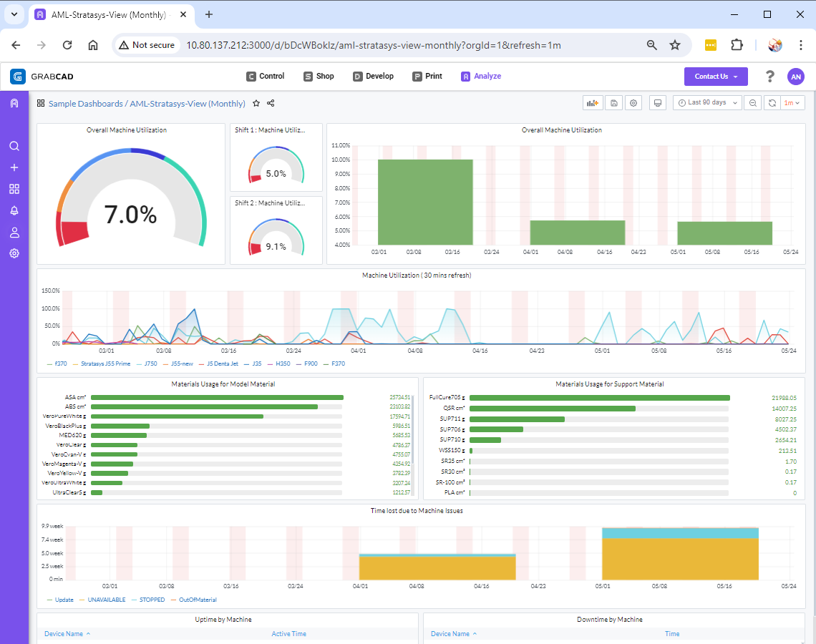Open Materials Usage for Model Material title
This screenshot has height=644, width=816.
(x=223, y=384)
